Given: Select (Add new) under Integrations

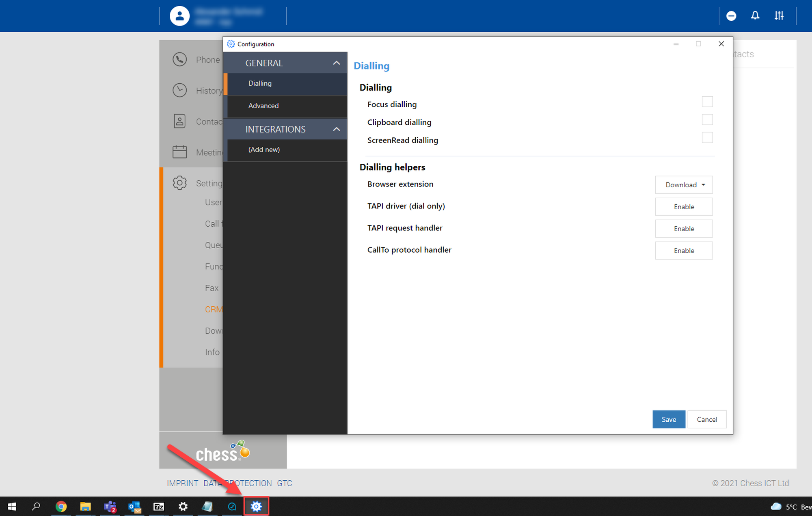Looking at the screenshot, I should pyautogui.click(x=264, y=150).
